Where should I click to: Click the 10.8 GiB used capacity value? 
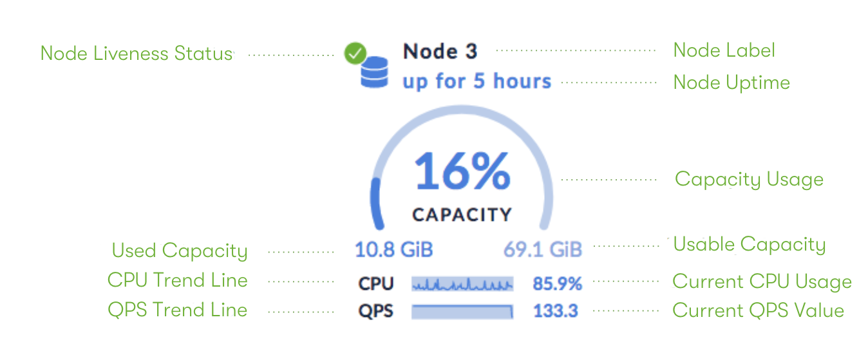pos(394,249)
